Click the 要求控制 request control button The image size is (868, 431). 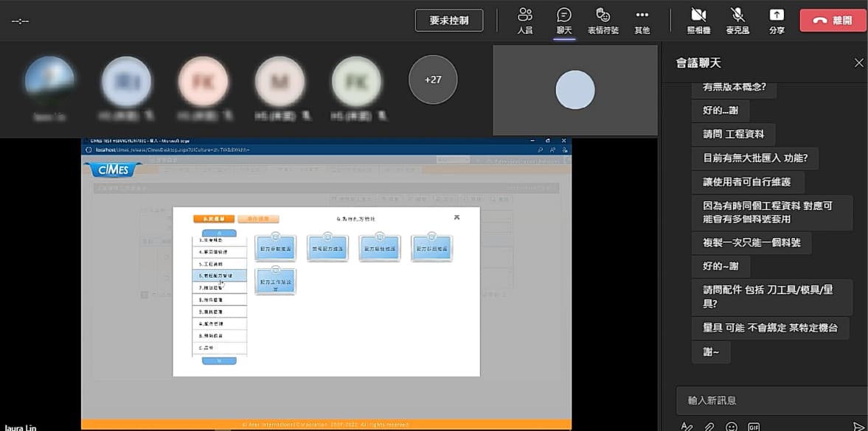click(449, 21)
